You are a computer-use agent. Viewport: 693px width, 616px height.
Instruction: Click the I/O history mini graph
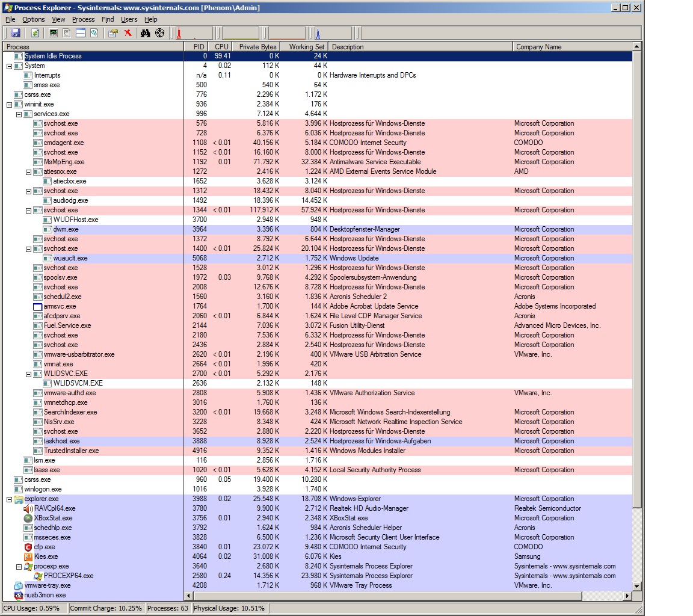[333, 33]
